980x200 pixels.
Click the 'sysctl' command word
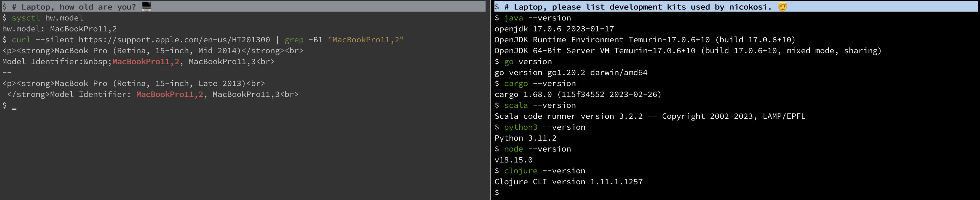[26, 18]
